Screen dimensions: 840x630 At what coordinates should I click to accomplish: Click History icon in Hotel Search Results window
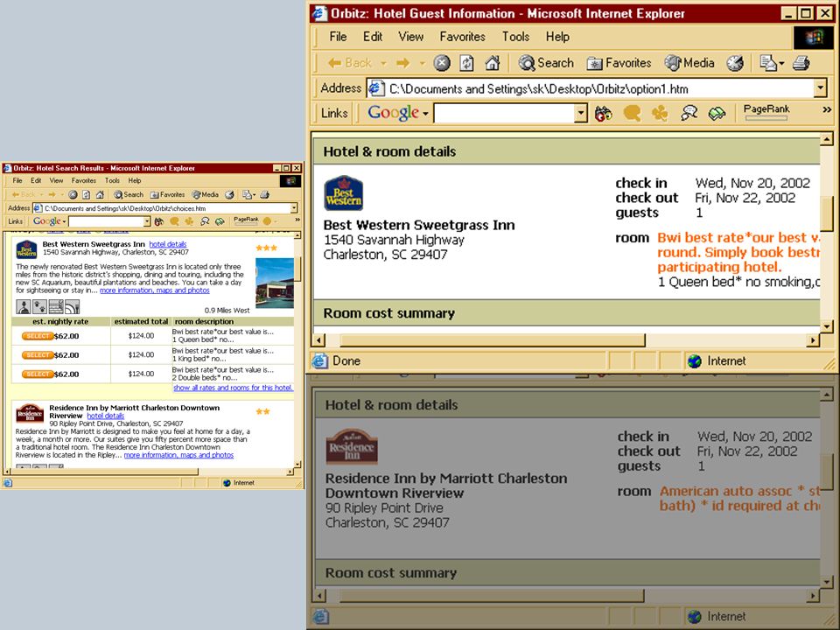click(x=229, y=194)
